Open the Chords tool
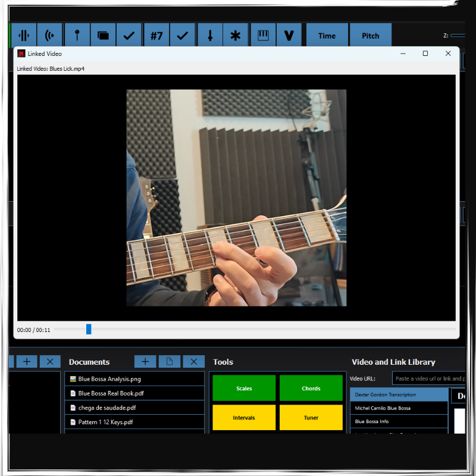 (x=311, y=388)
